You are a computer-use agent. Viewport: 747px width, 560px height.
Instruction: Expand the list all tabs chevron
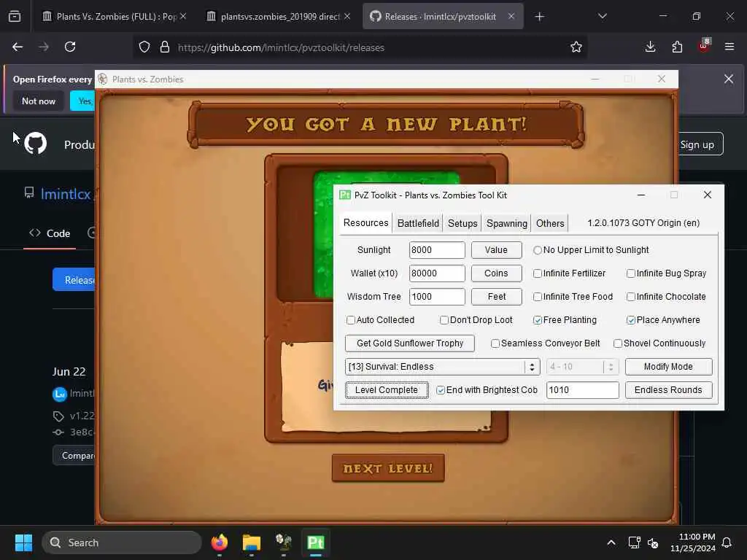coord(602,17)
